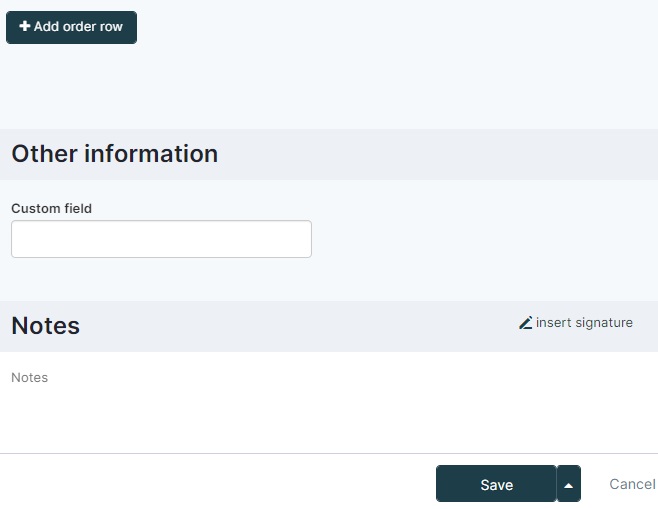Cancel editing via the Cancel link
This screenshot has height=509, width=658.
(x=632, y=484)
